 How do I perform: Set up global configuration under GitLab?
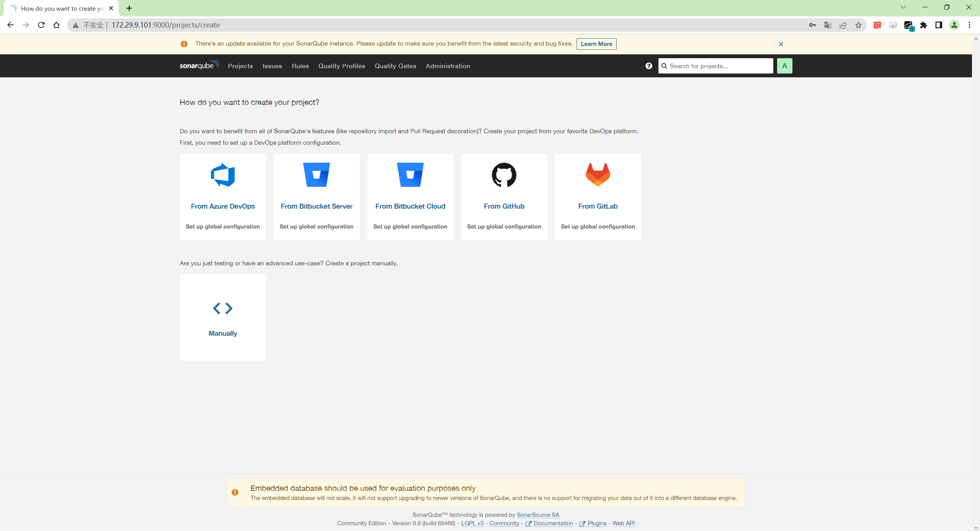[x=598, y=226]
